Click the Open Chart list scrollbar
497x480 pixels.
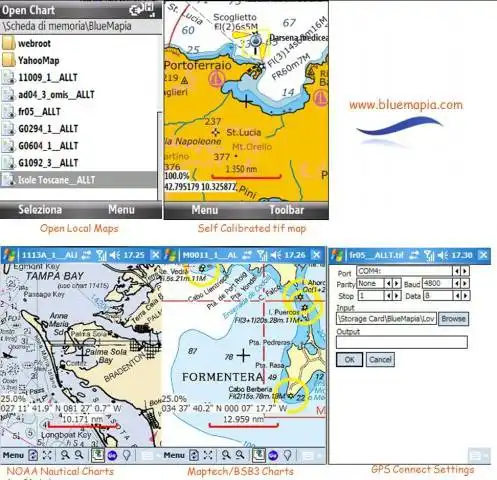click(159, 156)
